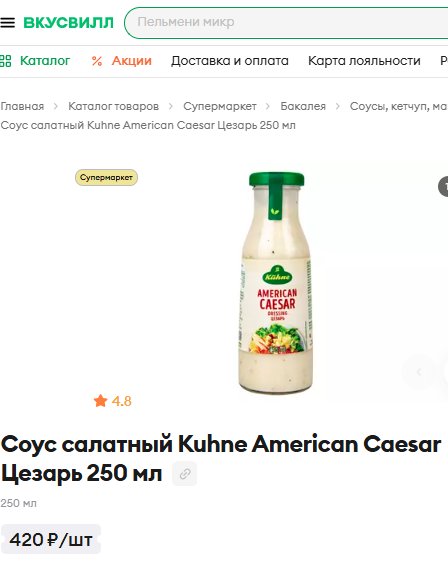This screenshot has width=448, height=569.
Task: Click the Супермаркет yellow label
Action: (x=106, y=177)
